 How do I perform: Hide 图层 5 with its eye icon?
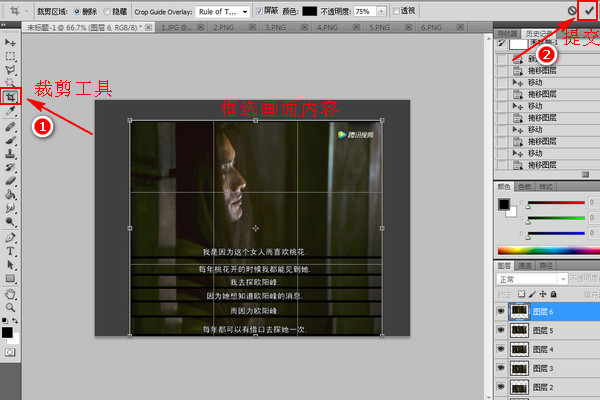tap(501, 330)
